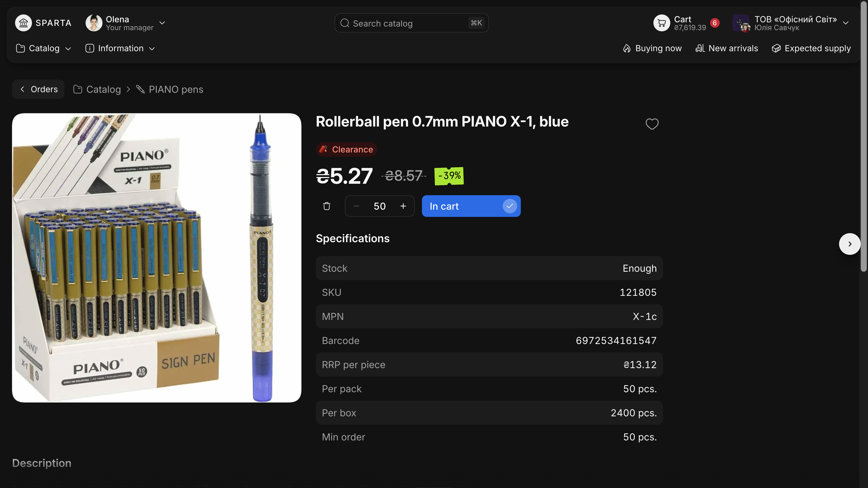Screen dimensions: 868x488
Task: Click the folder icon in breadcrumb
Action: click(78, 89)
